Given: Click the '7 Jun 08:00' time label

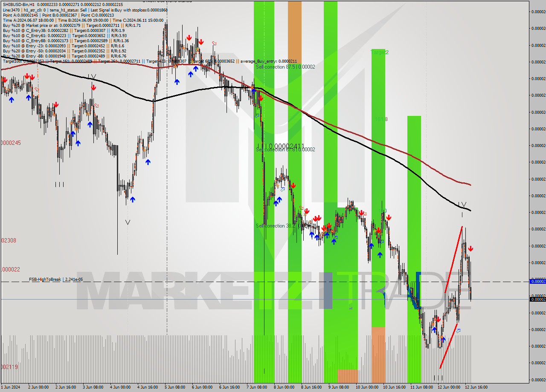Looking at the screenshot, I should (x=256, y=387).
